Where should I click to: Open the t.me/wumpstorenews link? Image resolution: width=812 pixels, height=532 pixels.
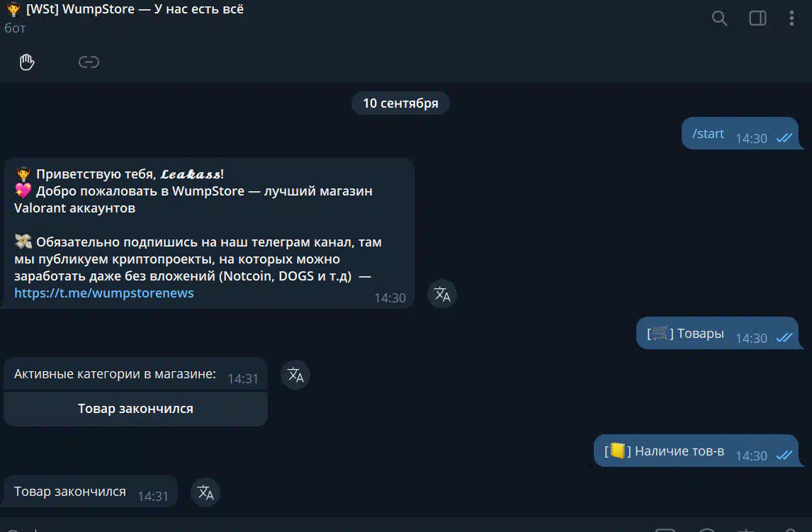[x=104, y=293]
